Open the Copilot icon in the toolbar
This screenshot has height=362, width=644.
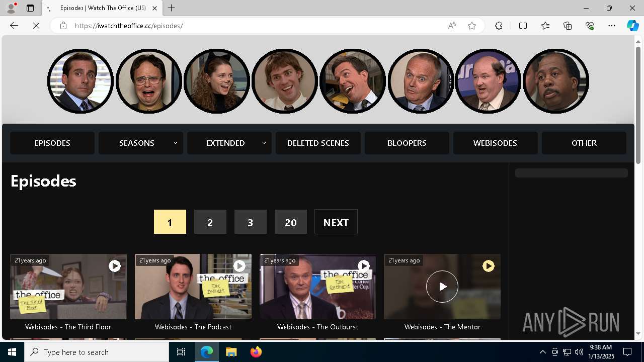click(x=632, y=26)
